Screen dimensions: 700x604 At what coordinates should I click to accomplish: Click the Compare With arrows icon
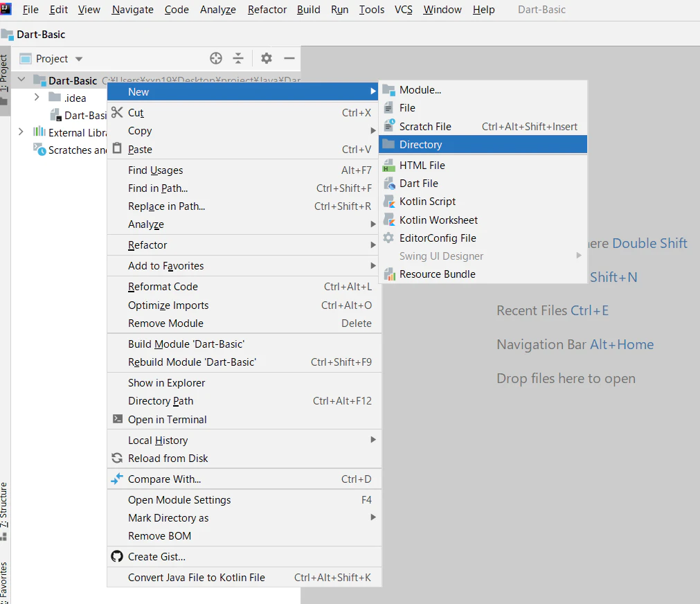pos(117,479)
